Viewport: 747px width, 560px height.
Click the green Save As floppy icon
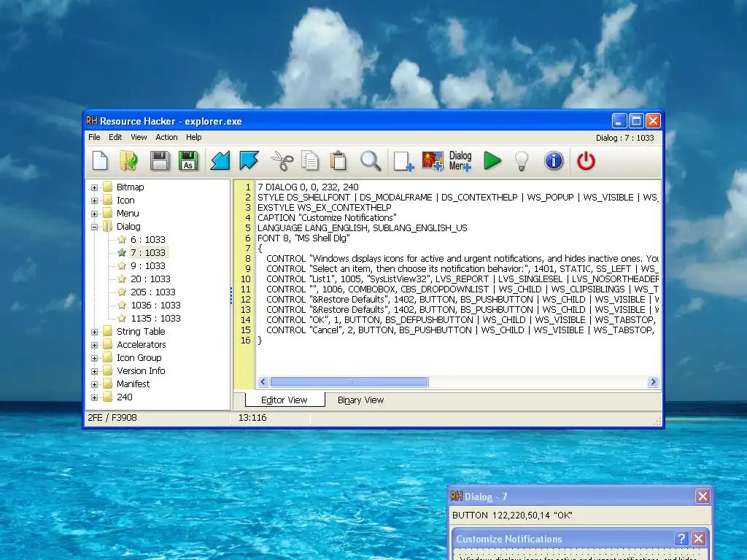pyautogui.click(x=188, y=160)
